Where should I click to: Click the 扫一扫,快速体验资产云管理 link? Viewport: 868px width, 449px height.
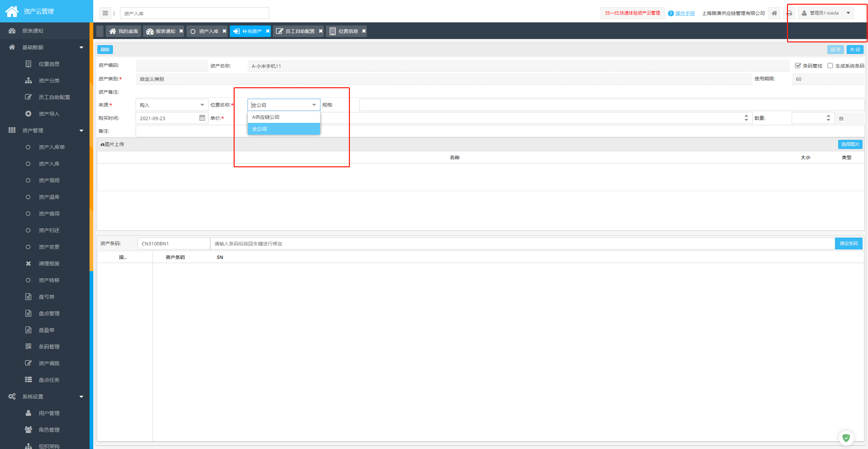pyautogui.click(x=632, y=13)
